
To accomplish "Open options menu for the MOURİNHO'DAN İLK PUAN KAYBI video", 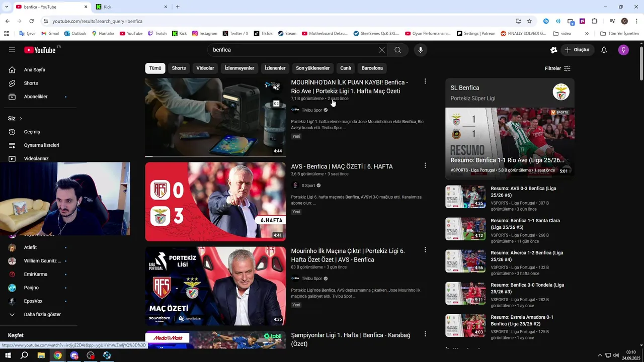I will (425, 81).
